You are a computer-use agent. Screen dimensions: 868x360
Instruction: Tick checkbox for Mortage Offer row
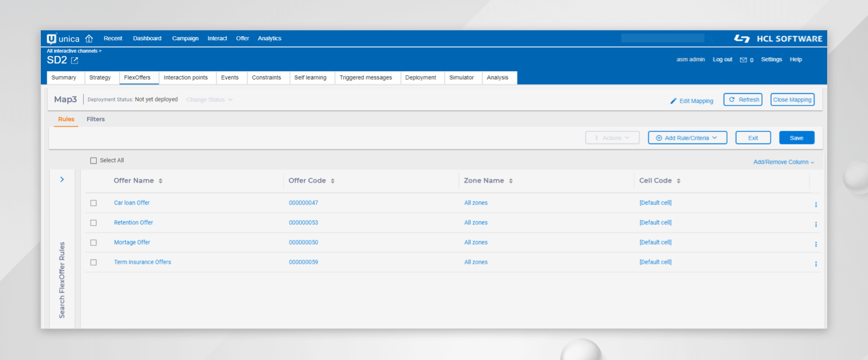(x=93, y=242)
